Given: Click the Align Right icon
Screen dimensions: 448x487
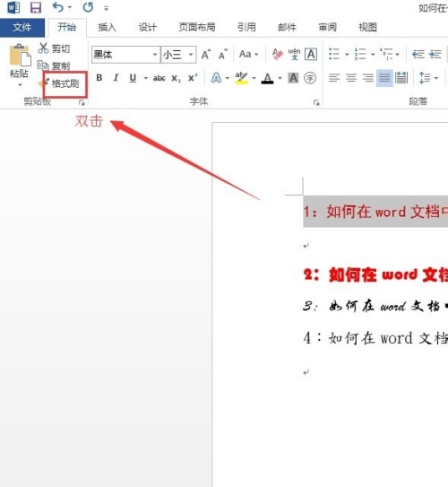Looking at the screenshot, I should coord(367,78).
